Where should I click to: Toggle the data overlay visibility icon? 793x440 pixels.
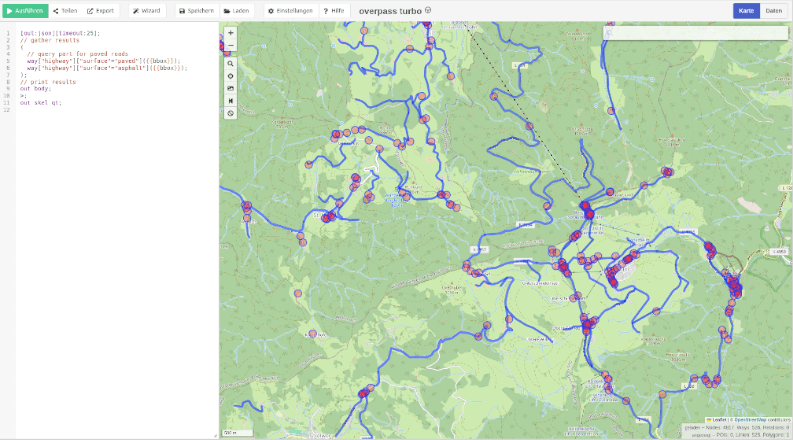tap(231, 113)
